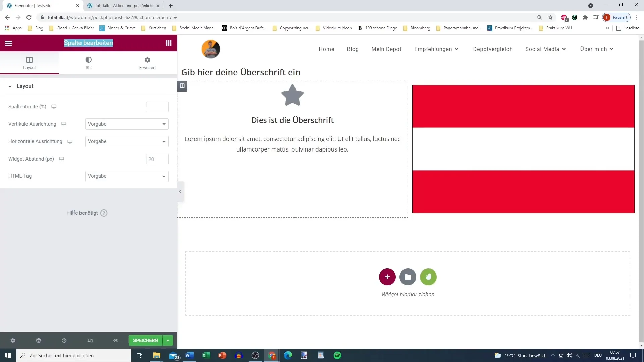The width and height of the screenshot is (644, 362).
Task: Open the browser zoom icon
Action: (x=540, y=17)
